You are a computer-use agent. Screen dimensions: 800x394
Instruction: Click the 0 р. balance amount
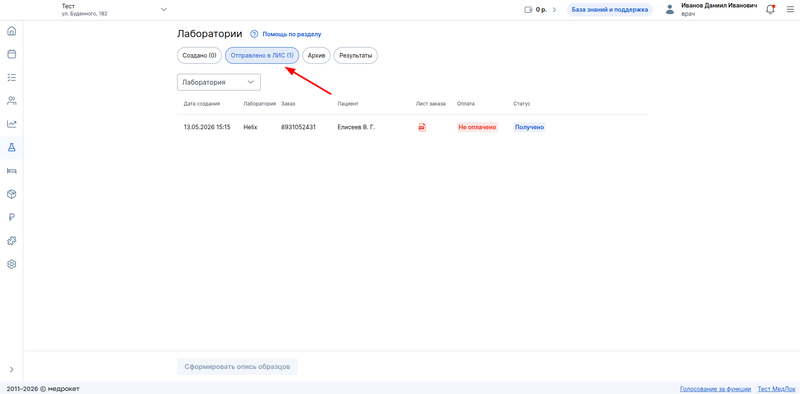point(541,9)
